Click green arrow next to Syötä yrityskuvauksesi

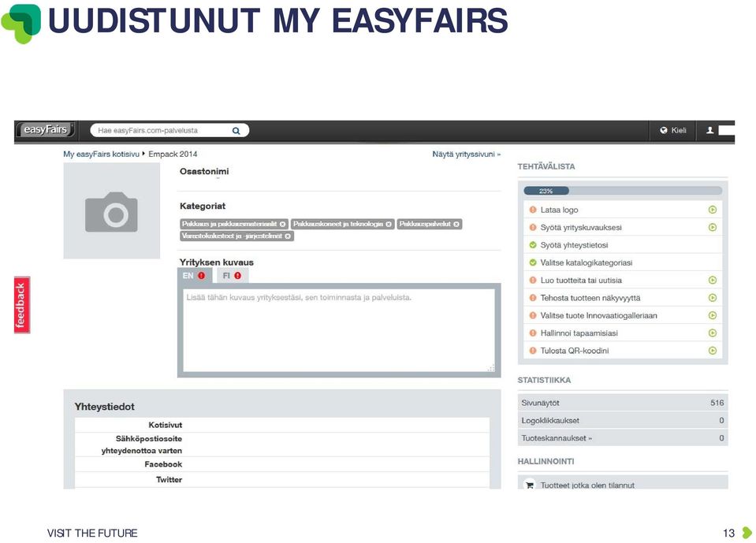(x=713, y=227)
